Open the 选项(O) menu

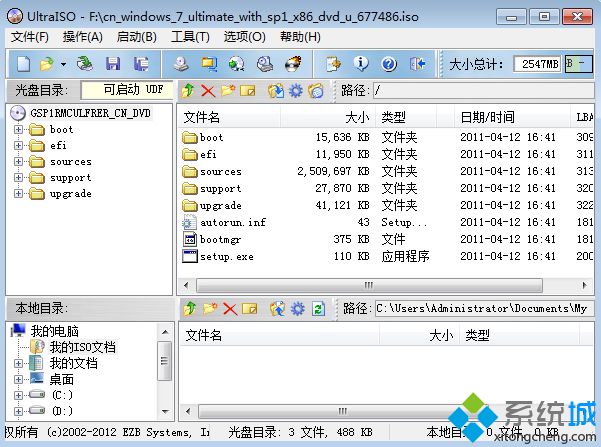245,37
